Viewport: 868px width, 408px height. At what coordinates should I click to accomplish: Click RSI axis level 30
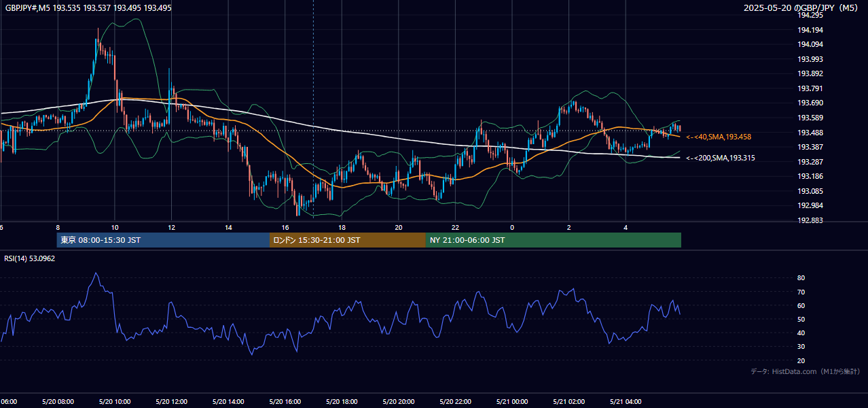(801, 347)
